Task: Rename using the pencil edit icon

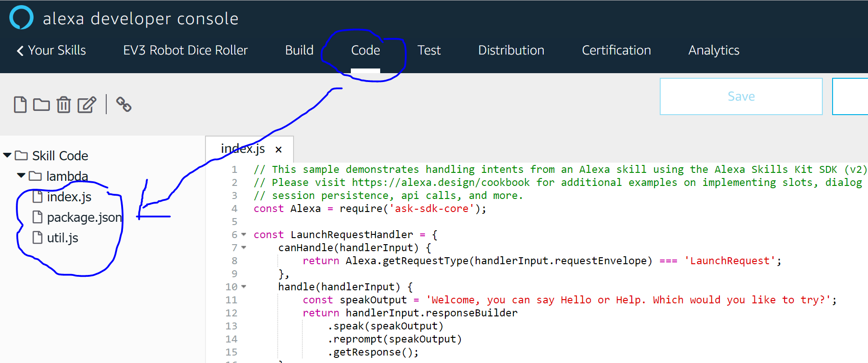Action: (x=87, y=104)
